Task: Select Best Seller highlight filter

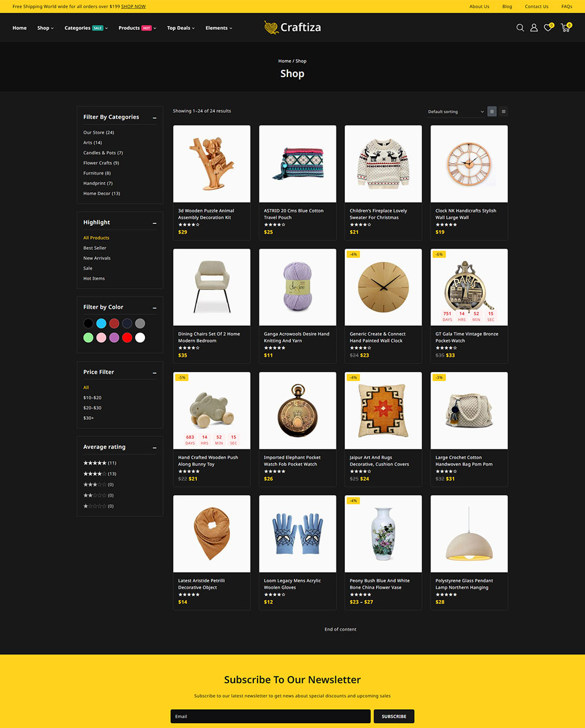Action: click(x=95, y=248)
